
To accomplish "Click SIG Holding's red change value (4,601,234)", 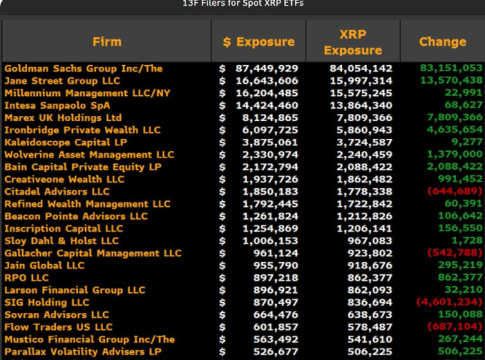I will pyautogui.click(x=449, y=302).
